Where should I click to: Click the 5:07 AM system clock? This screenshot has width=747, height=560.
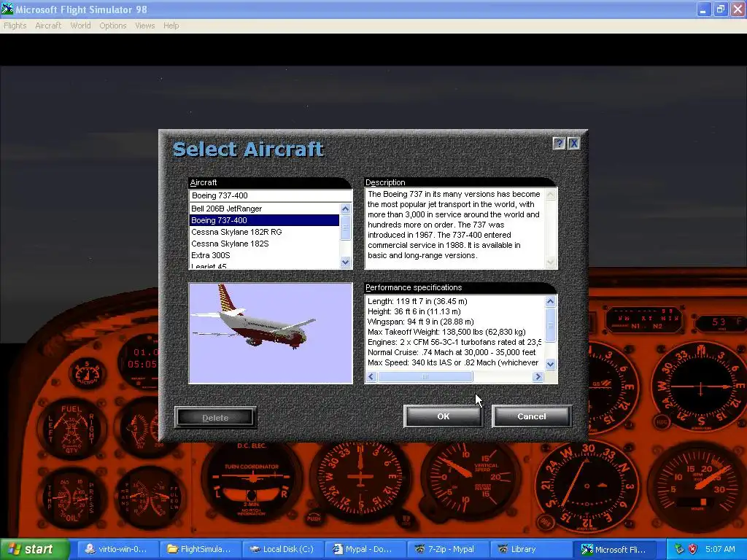click(720, 549)
